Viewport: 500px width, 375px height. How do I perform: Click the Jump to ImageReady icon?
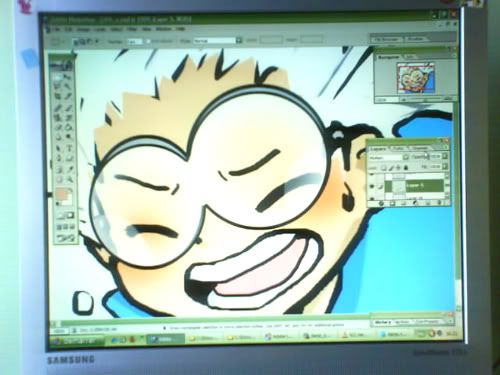[x=66, y=238]
